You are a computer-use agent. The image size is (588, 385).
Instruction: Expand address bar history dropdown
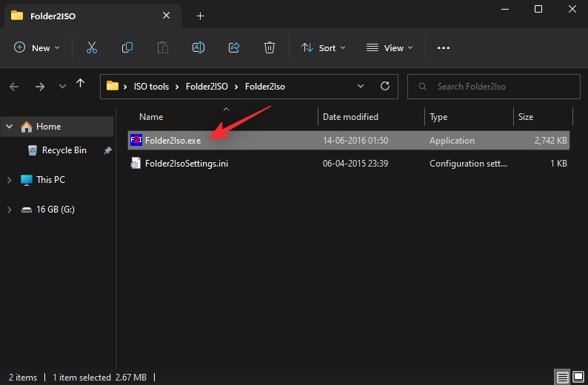tap(361, 86)
